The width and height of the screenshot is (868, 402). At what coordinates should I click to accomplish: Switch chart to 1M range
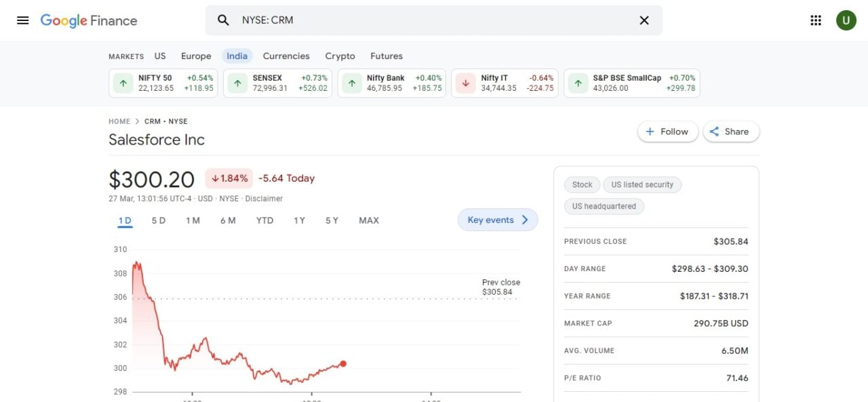193,220
